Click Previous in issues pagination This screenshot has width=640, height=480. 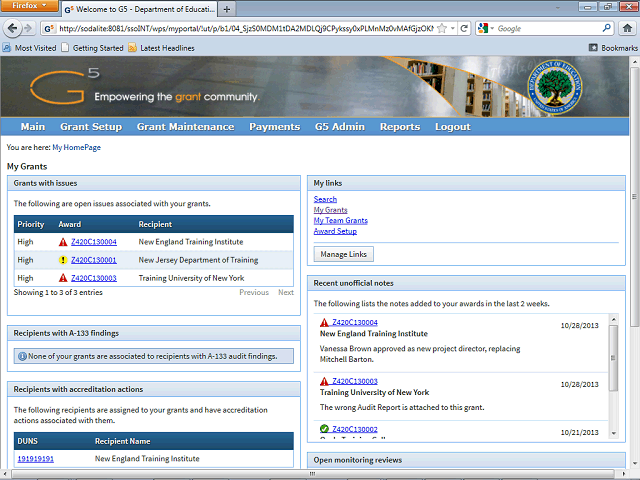[x=254, y=292]
